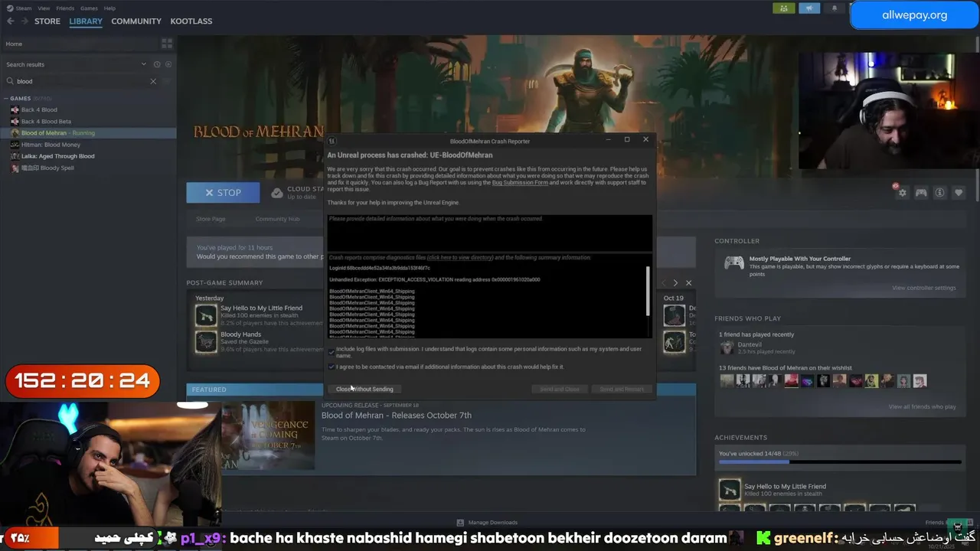This screenshot has height=551, width=980.
Task: Open the controller layout icon
Action: [921, 193]
